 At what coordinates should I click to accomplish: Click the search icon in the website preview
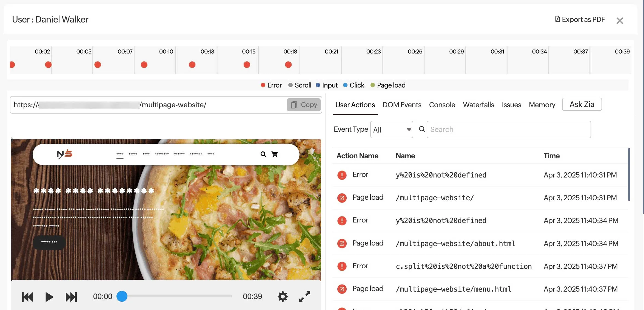[263, 154]
